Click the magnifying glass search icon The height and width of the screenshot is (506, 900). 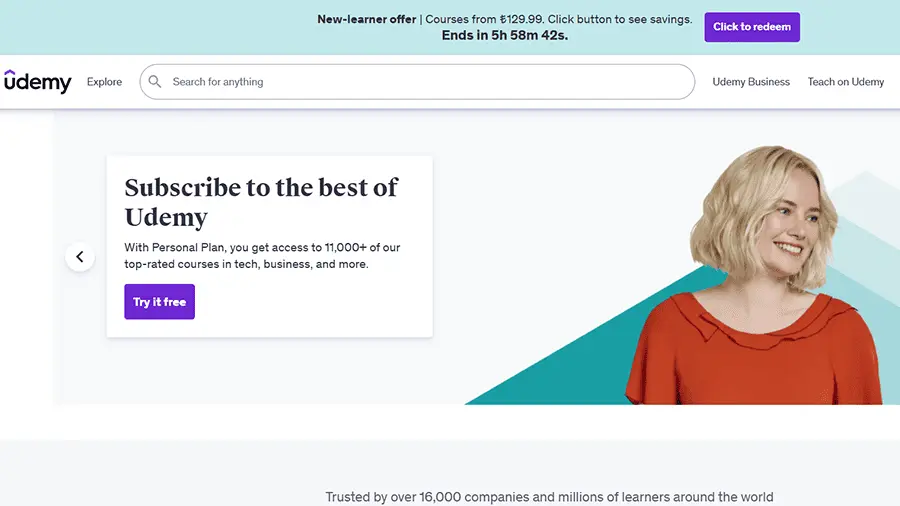click(155, 82)
